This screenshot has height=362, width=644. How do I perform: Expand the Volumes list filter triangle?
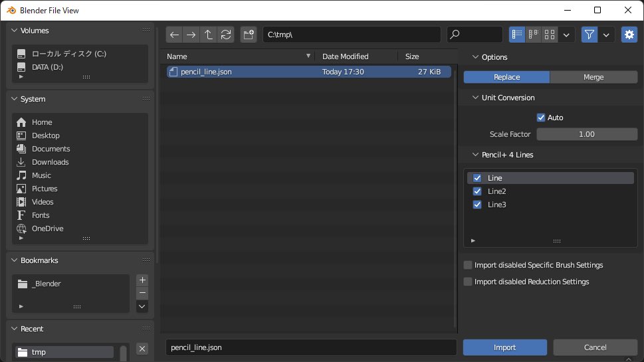(x=21, y=77)
